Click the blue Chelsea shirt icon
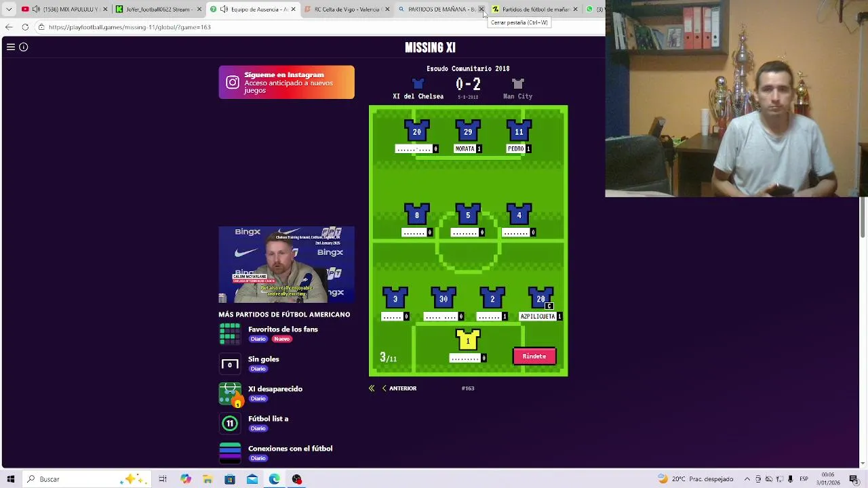Image resolution: width=868 pixels, height=488 pixels. tap(418, 84)
